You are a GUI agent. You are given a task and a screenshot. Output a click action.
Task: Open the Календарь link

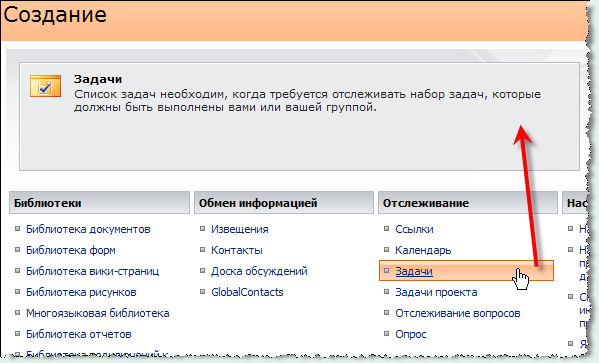[x=423, y=250]
